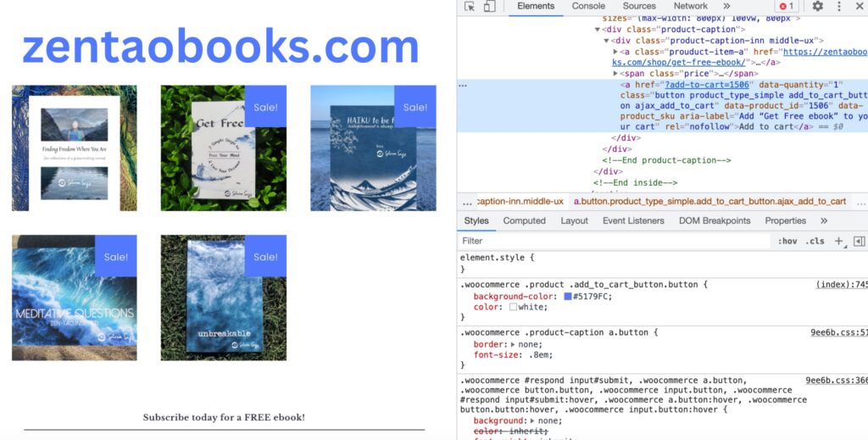Expand the prouduct-item-a anchor node
Screen dimensions: 868x440
(615, 52)
